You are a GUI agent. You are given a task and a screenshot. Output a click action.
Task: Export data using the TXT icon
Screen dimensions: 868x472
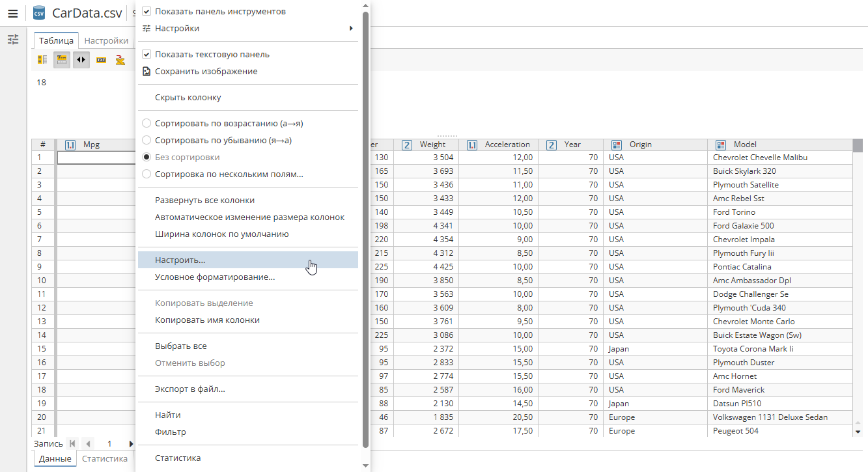click(x=100, y=59)
